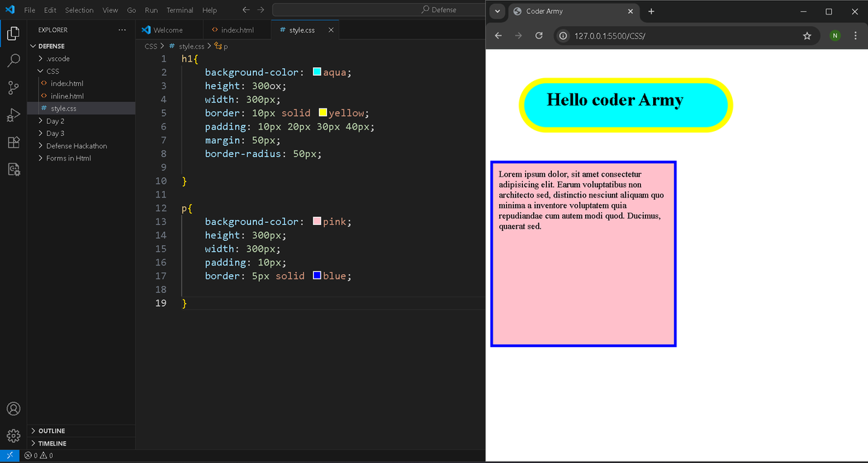The height and width of the screenshot is (463, 868).
Task: Click line number 9 in the gutter
Action: pos(163,167)
